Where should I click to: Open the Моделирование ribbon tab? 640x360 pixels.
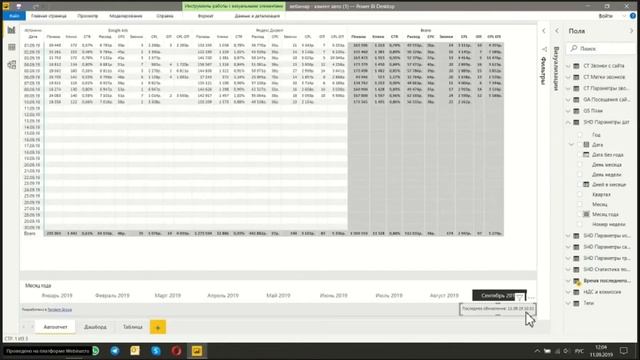[126, 16]
